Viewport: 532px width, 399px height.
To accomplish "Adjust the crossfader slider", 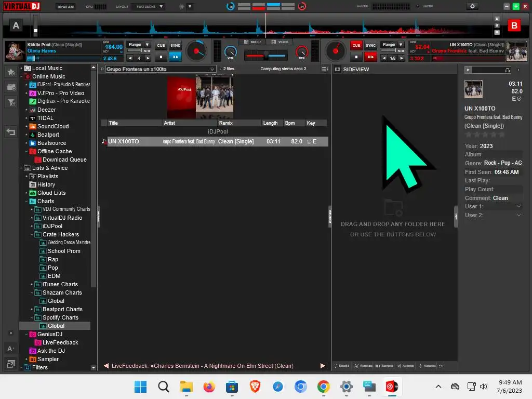I will point(266,56).
